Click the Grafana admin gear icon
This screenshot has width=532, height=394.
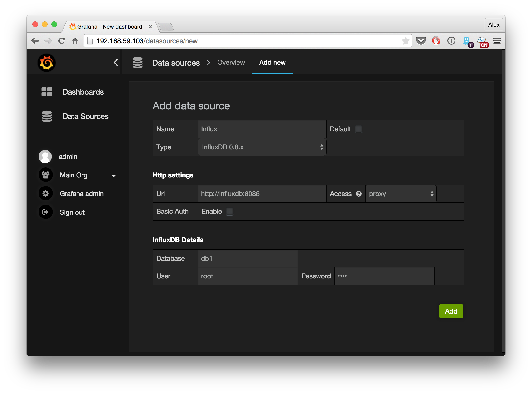(45, 193)
